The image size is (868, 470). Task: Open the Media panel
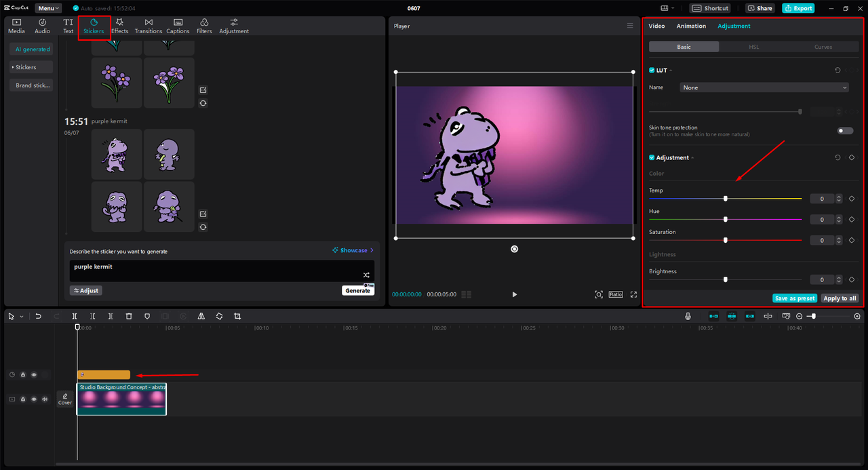[x=16, y=26]
